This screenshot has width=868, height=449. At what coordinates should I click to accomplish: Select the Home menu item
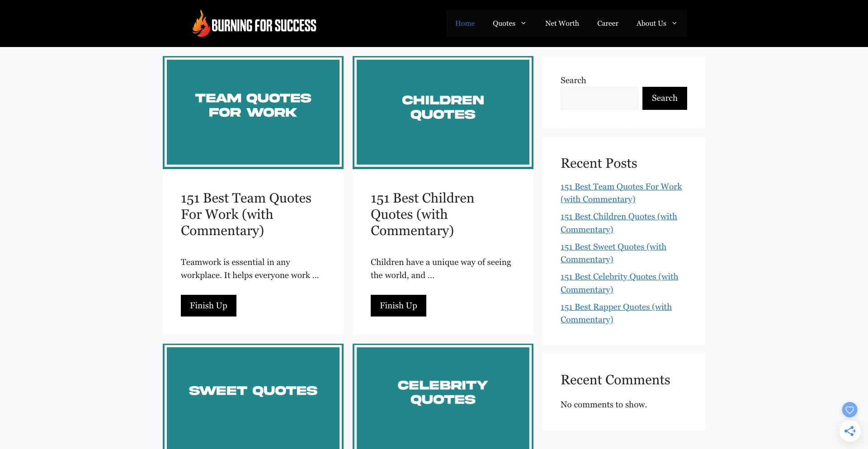click(465, 23)
